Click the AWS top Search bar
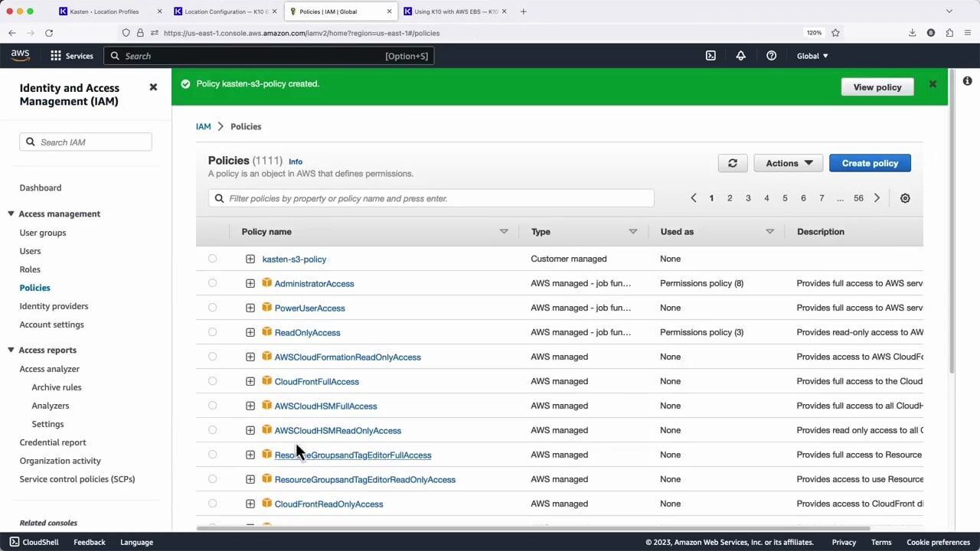The image size is (980, 551). 269,56
